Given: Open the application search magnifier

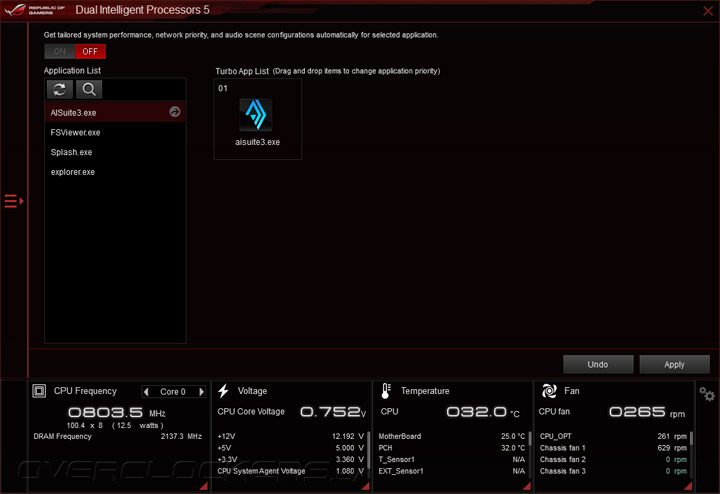Looking at the screenshot, I should (89, 90).
